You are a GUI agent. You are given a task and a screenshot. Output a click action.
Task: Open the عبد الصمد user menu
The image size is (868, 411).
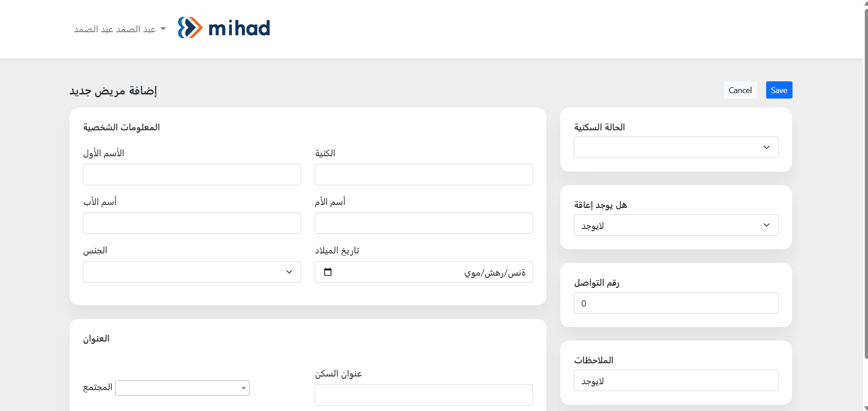120,30
